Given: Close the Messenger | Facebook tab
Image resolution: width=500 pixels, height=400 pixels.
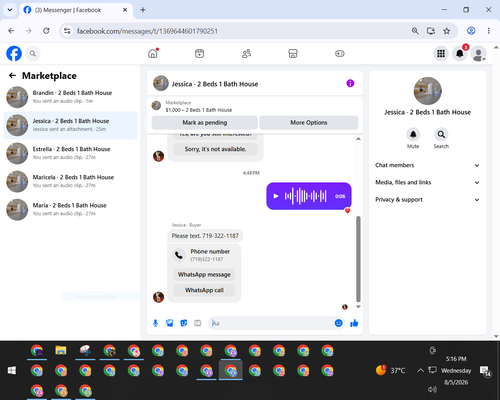Looking at the screenshot, I should [125, 10].
